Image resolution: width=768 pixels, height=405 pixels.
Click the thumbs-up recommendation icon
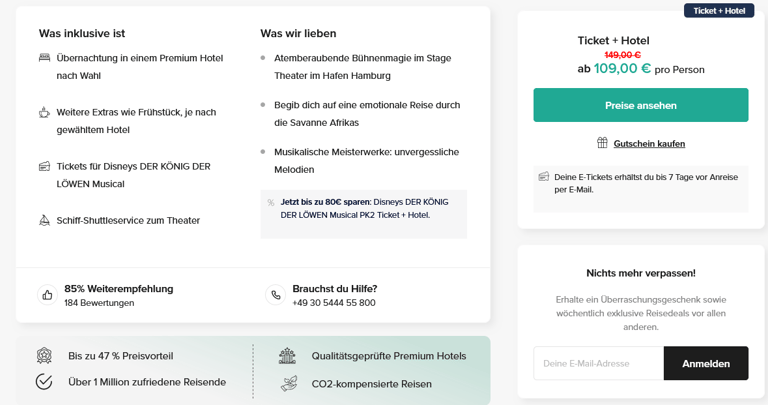(x=48, y=295)
